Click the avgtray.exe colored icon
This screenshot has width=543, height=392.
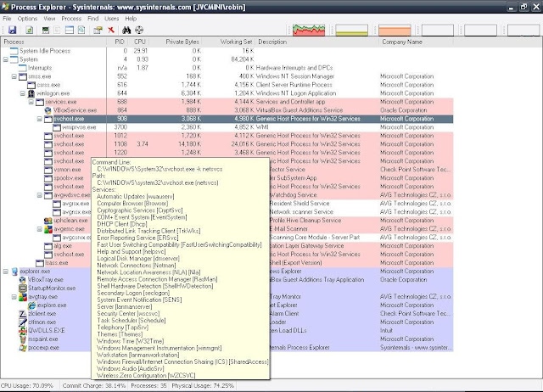23,297
